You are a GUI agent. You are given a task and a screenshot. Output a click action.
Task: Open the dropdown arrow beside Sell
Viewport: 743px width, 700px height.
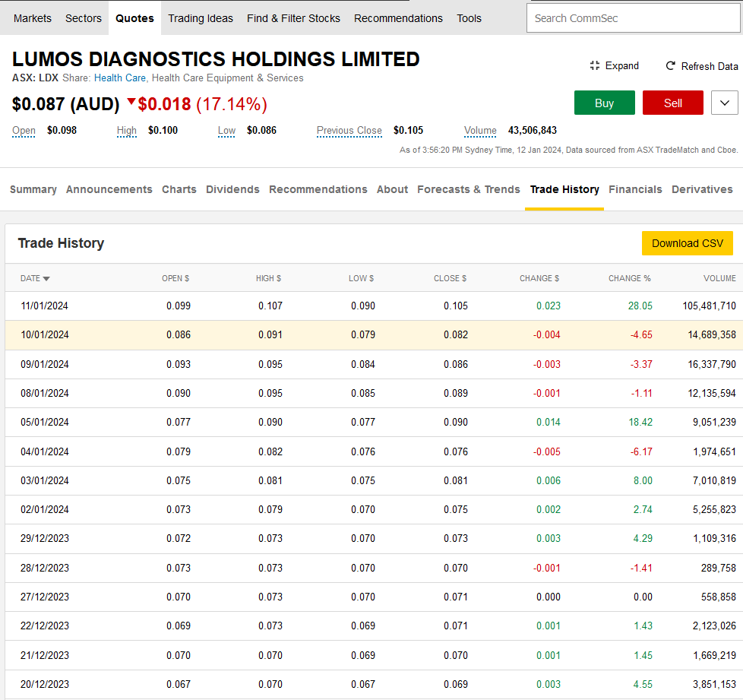(725, 103)
